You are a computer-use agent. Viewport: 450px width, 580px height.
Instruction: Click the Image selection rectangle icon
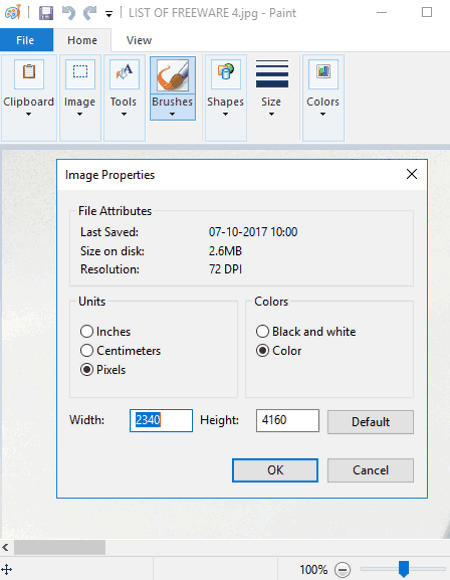(80, 74)
